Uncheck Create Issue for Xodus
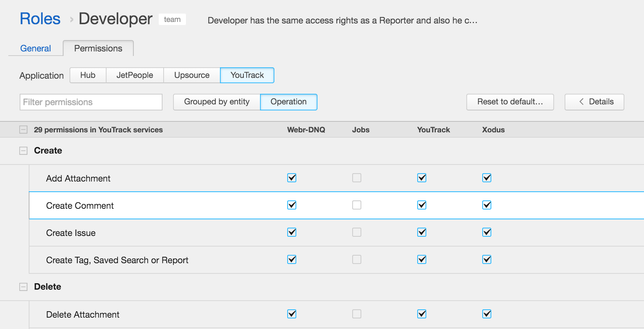The image size is (644, 329). 487,232
